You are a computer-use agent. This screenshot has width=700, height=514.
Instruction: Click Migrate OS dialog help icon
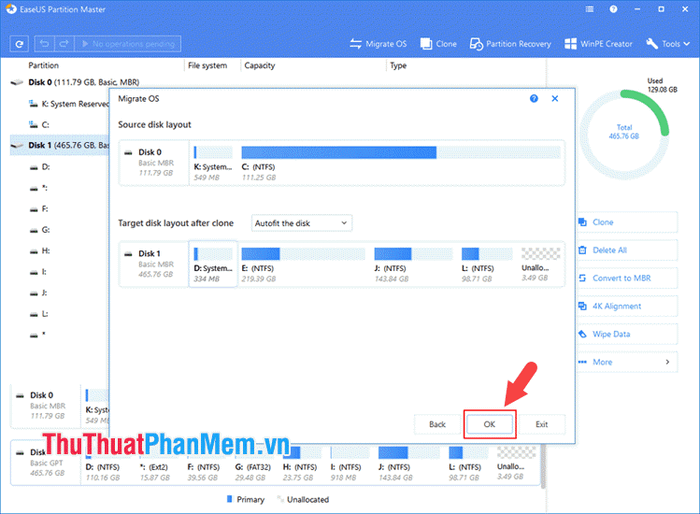point(534,99)
